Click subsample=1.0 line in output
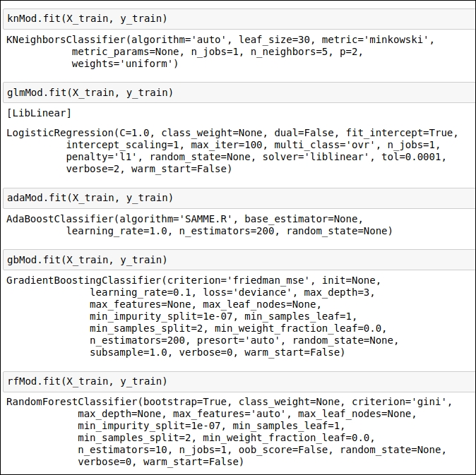The image size is (476, 475). (218, 352)
